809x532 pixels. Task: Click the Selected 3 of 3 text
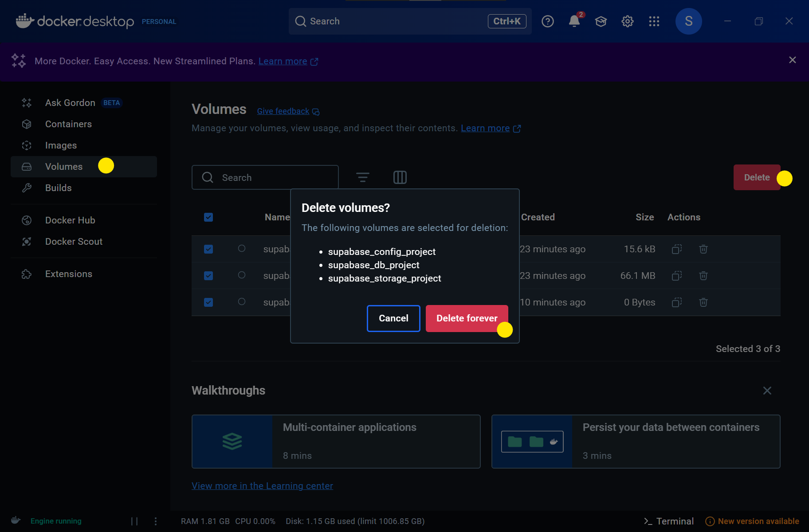pos(748,349)
